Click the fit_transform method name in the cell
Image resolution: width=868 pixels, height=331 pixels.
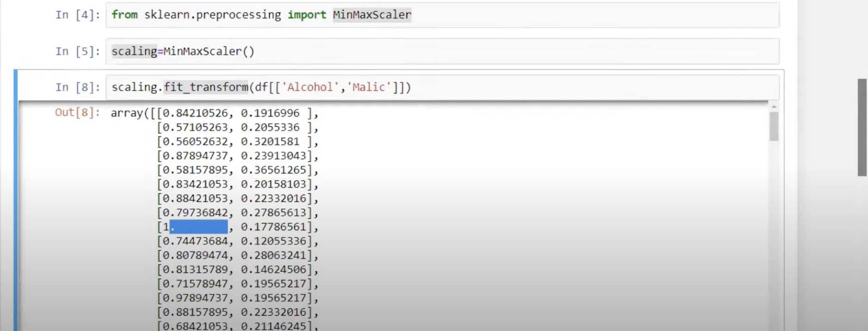(206, 87)
